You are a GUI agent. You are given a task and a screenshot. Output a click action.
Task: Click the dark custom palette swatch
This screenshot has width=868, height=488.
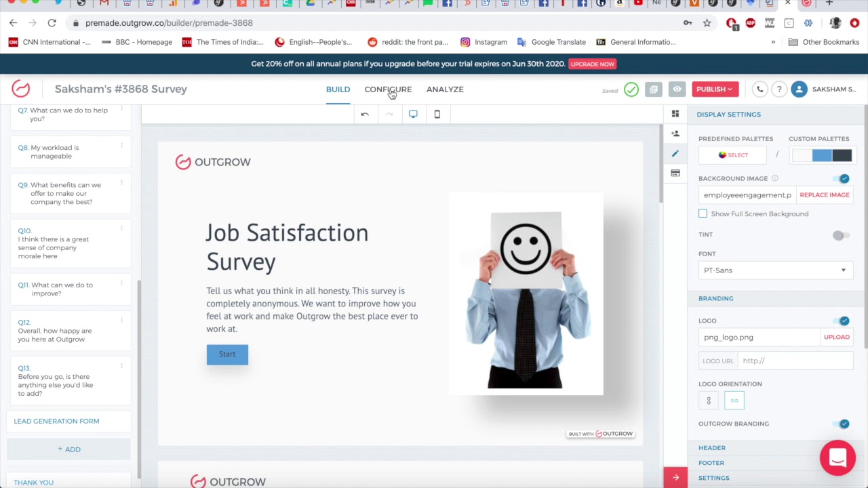[x=842, y=156]
